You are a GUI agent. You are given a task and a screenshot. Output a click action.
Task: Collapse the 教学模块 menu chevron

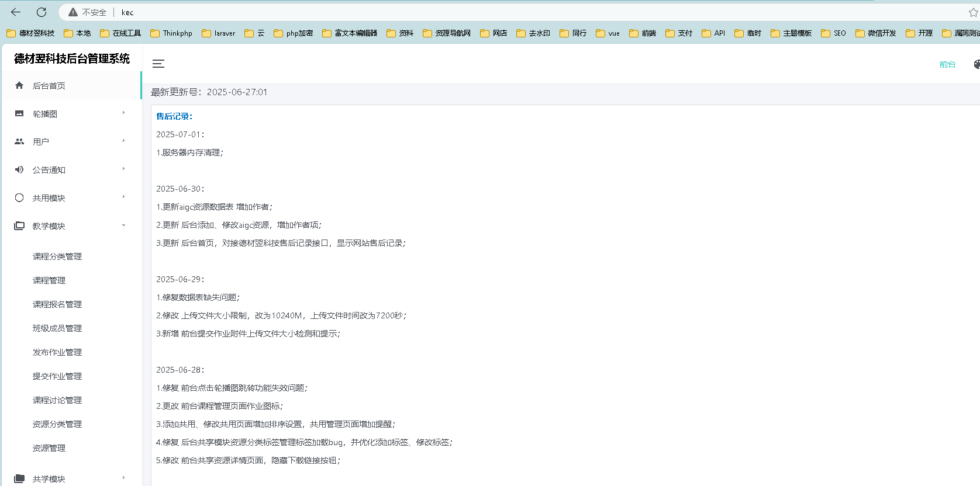point(123,225)
